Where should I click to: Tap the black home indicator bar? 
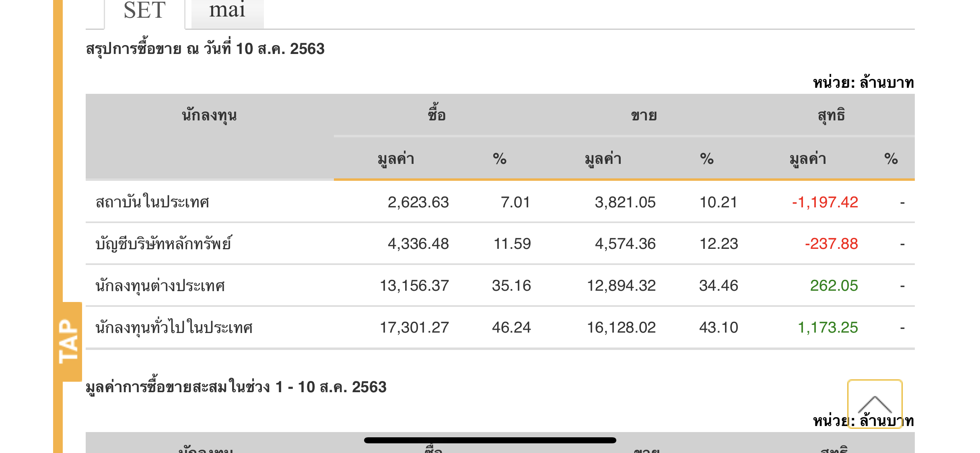pyautogui.click(x=490, y=440)
